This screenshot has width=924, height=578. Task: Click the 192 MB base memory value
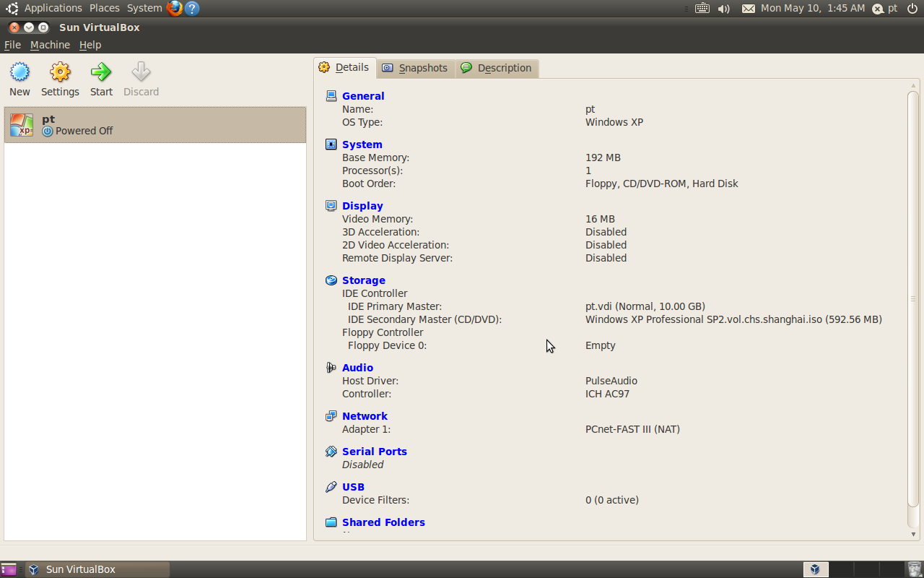click(x=603, y=158)
